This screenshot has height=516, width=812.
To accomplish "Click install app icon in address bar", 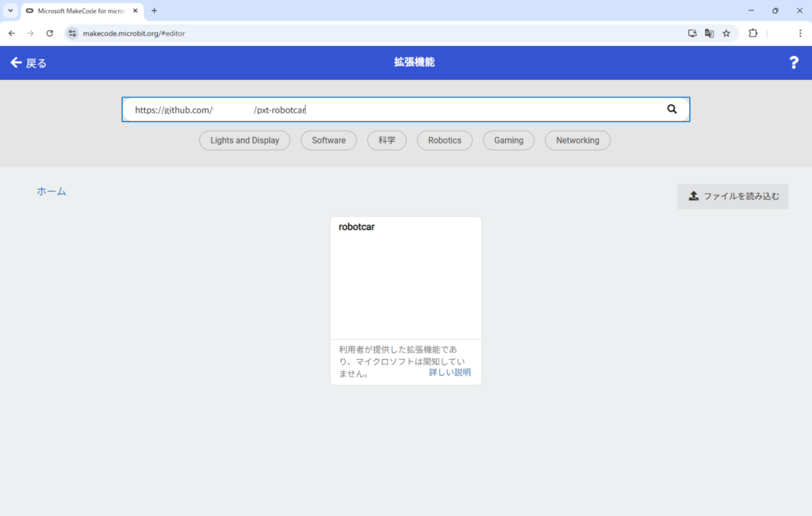I will (x=691, y=33).
